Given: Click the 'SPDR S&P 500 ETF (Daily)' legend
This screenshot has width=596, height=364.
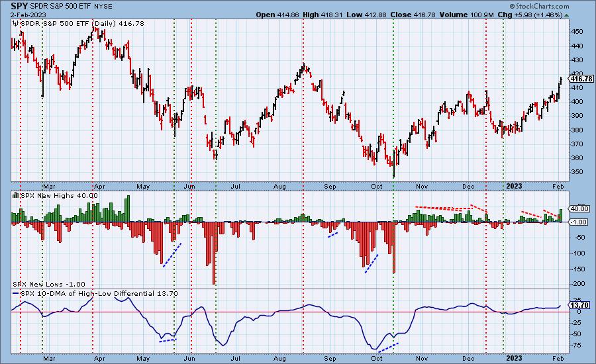Looking at the screenshot, I should (68, 24).
